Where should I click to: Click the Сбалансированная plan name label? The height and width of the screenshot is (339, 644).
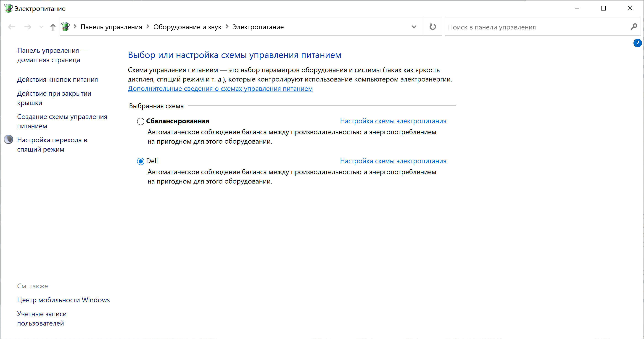pos(177,121)
